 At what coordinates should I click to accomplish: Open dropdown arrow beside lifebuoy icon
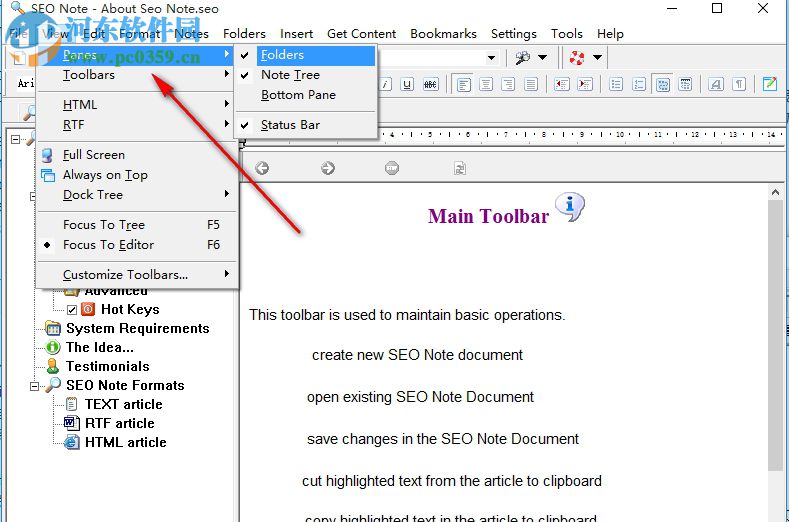click(x=597, y=57)
